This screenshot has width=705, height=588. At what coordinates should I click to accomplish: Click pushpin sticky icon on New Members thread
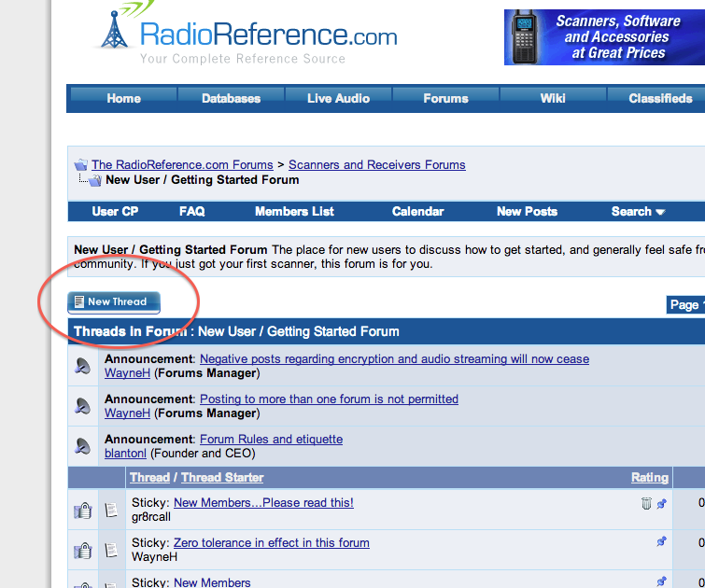661,581
